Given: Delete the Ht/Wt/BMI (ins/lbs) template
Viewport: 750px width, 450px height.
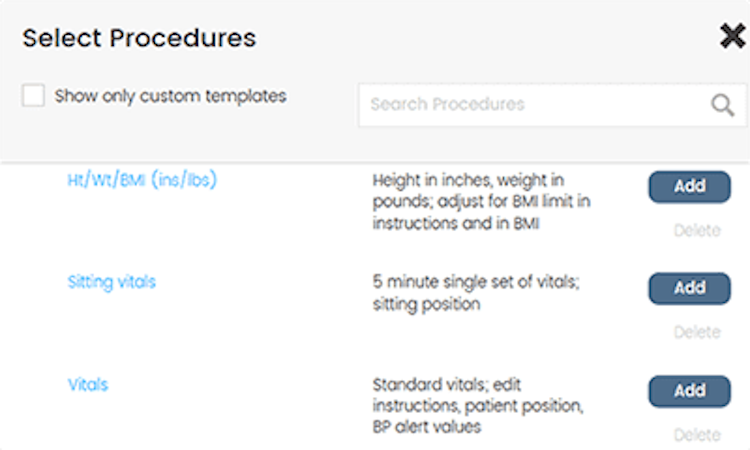Looking at the screenshot, I should click(x=696, y=231).
